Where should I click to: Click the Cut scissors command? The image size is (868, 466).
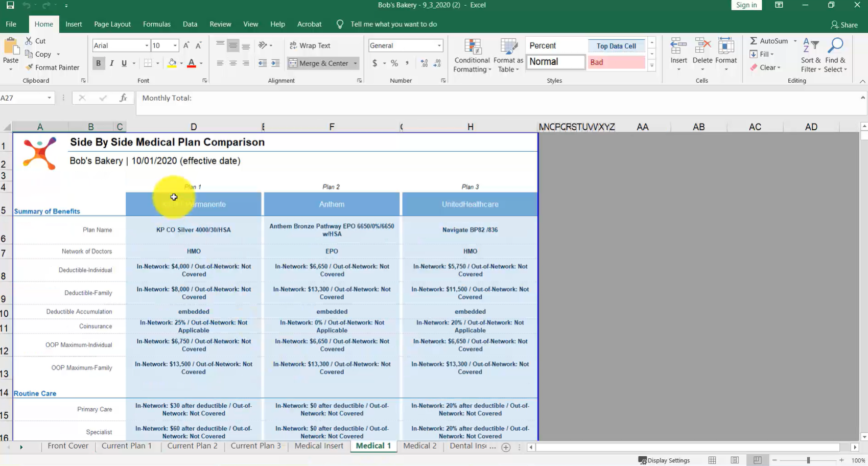(36, 41)
